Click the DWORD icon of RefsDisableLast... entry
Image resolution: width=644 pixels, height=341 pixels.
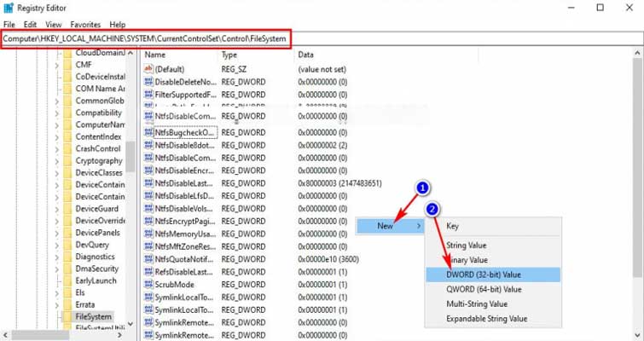point(148,272)
